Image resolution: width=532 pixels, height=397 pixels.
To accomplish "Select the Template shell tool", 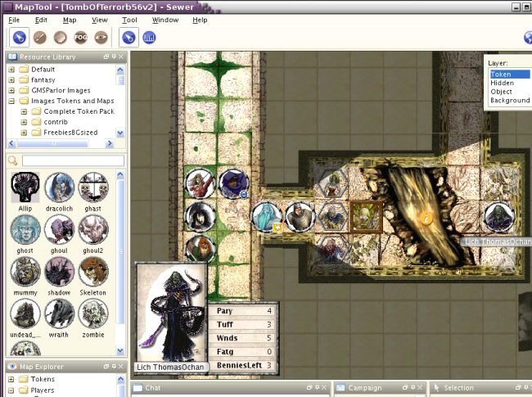I will click(x=60, y=38).
